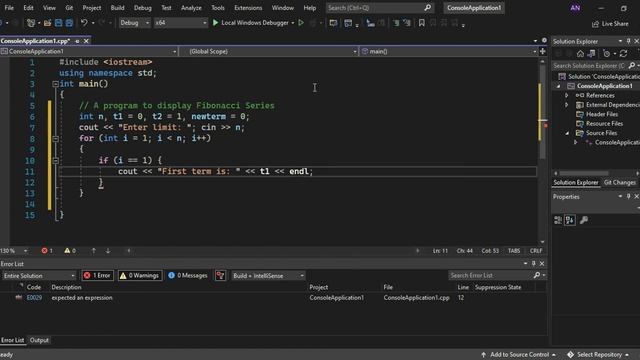Toggle a bookmark using the bookmark icon
Viewport: 640px width, 360px height.
pos(422,23)
